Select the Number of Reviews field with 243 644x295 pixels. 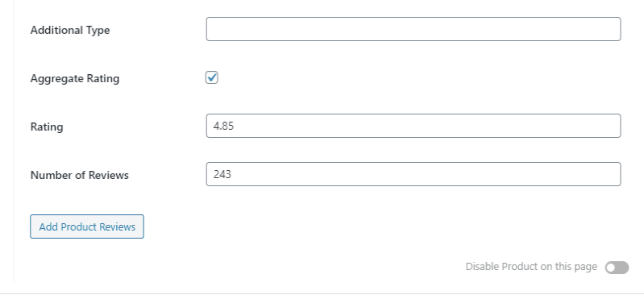tap(413, 174)
